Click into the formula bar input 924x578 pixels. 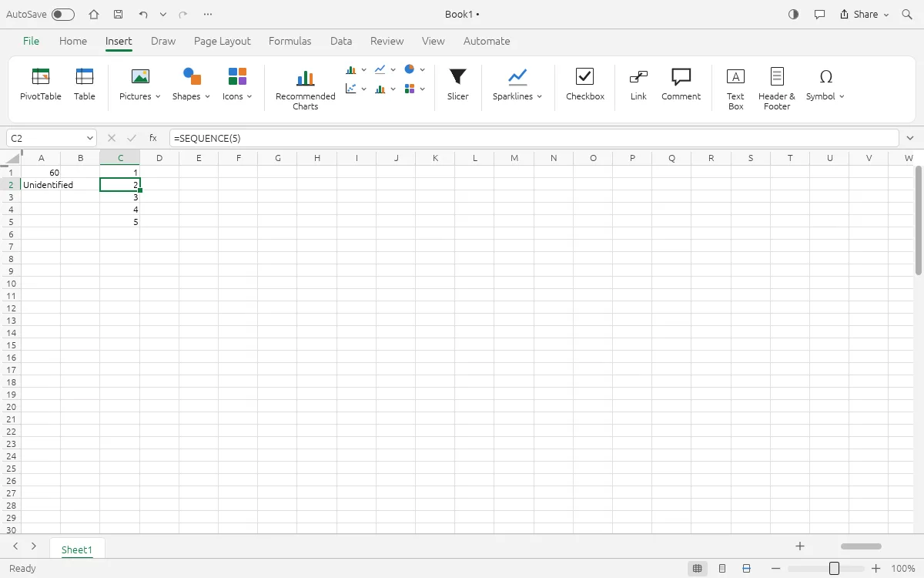534,138
